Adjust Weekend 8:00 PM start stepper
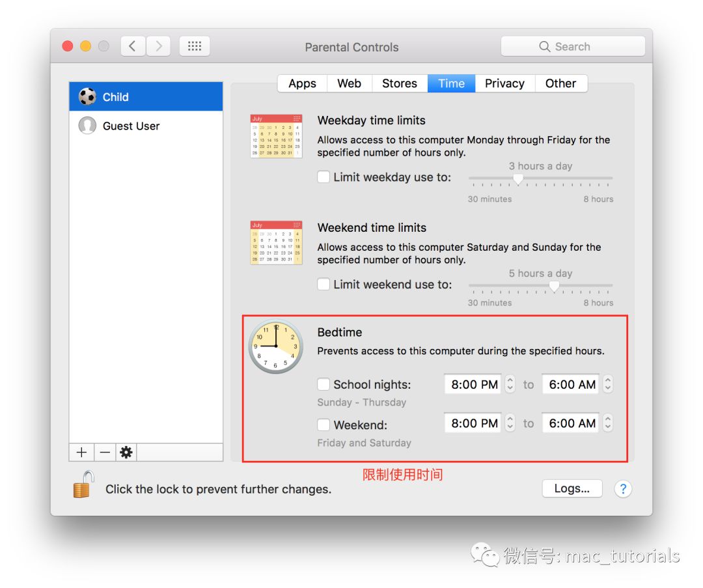 click(510, 423)
